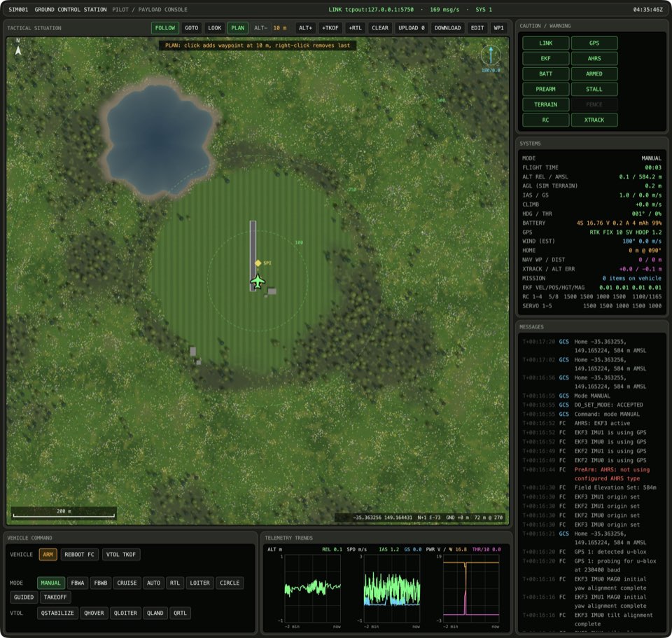
Task: Click the wind compass indicator on map
Action: click(x=491, y=55)
